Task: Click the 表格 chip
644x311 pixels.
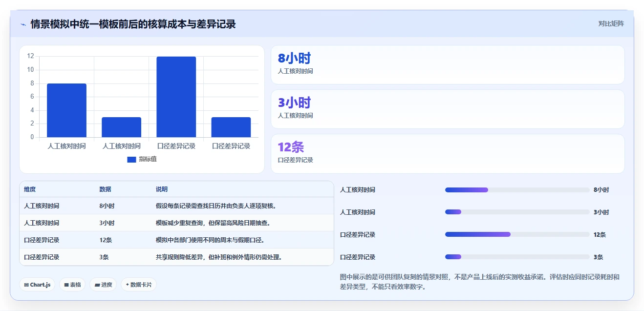Action: [x=72, y=285]
